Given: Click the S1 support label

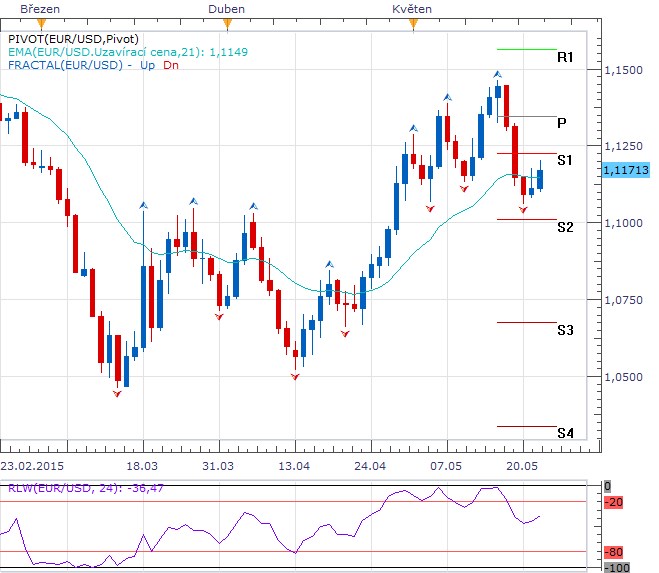Looking at the screenshot, I should pyautogui.click(x=565, y=160).
